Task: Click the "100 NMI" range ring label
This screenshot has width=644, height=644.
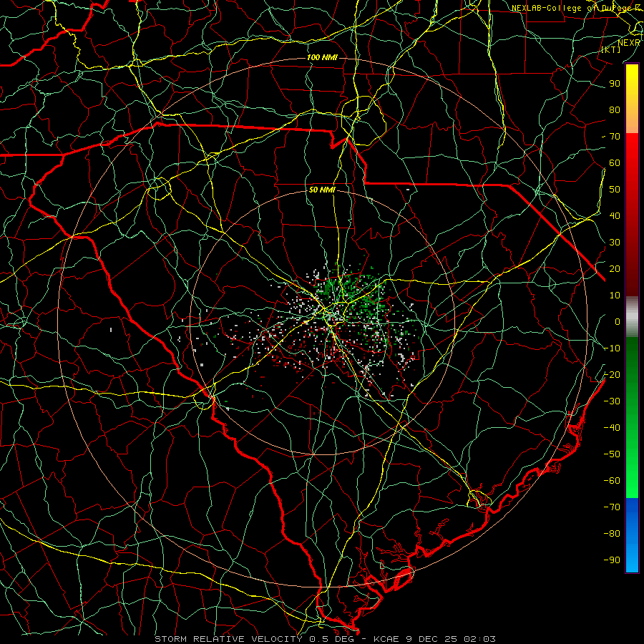Action: coord(322,57)
